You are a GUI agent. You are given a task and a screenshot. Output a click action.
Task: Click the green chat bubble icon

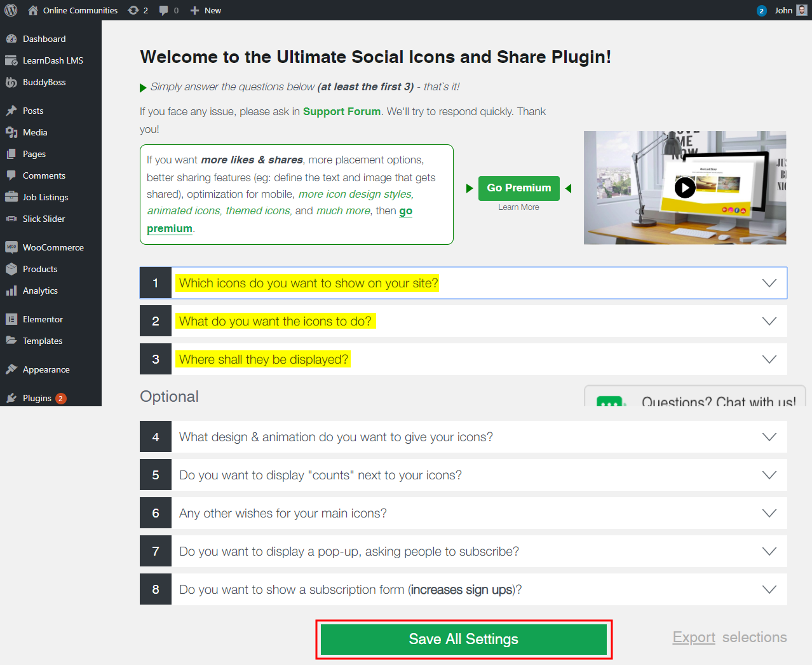click(610, 401)
